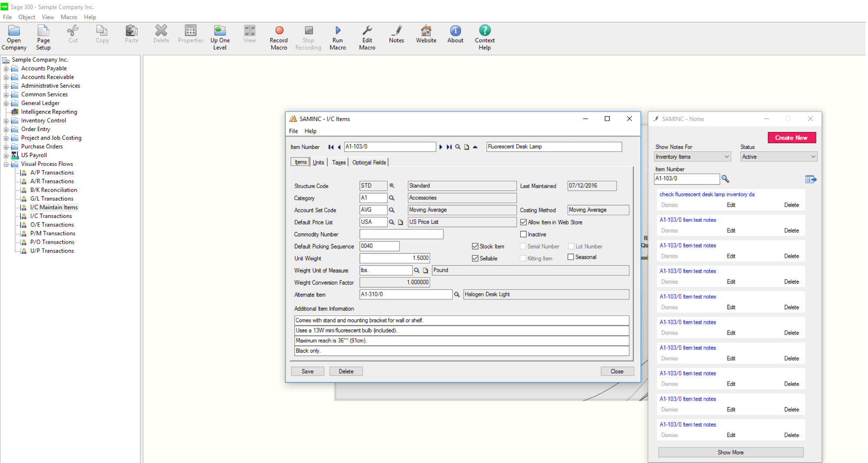Viewport: 868px width, 463px height.
Task: Uncheck the Sellable checkbox
Action: click(475, 259)
